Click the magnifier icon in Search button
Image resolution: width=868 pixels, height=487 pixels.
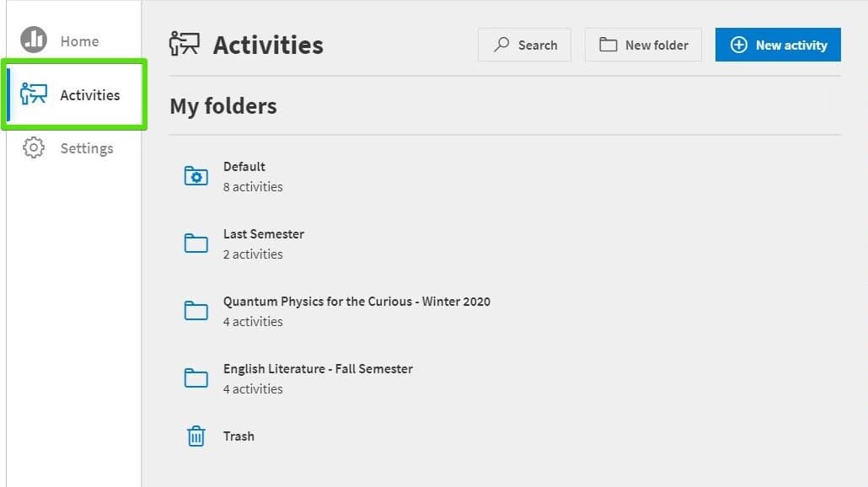tap(501, 45)
